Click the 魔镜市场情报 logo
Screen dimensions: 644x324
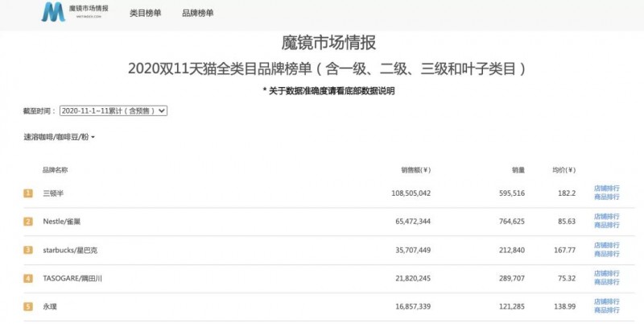pyautogui.click(x=75, y=12)
